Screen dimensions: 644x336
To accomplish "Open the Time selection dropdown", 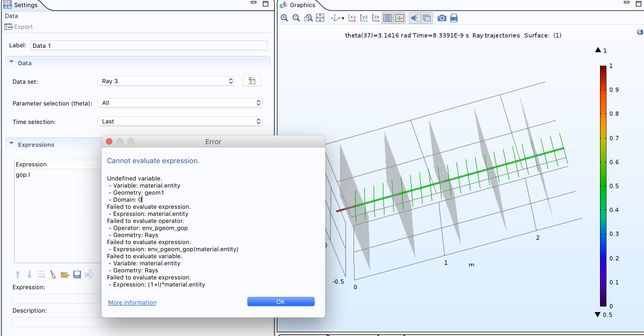I will pyautogui.click(x=180, y=121).
